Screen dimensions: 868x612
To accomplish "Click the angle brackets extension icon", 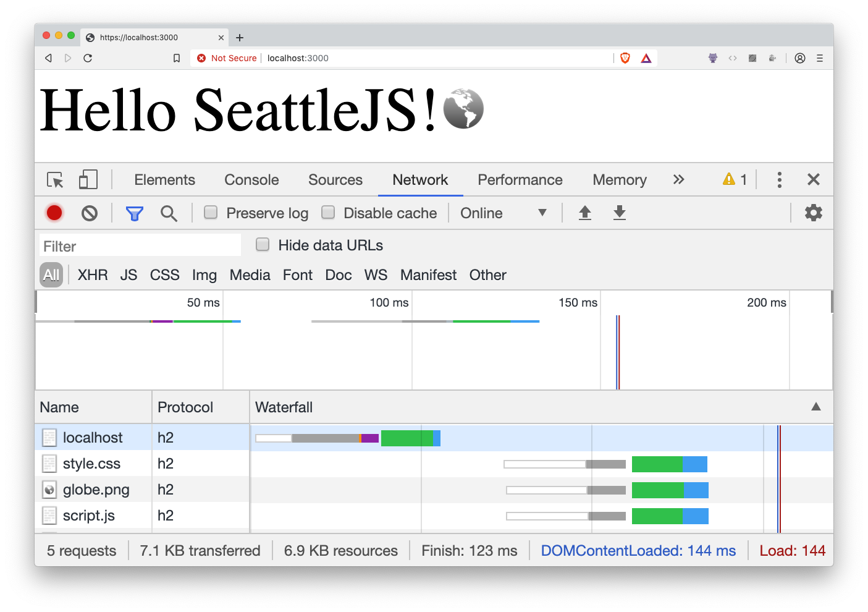I will click(x=733, y=58).
